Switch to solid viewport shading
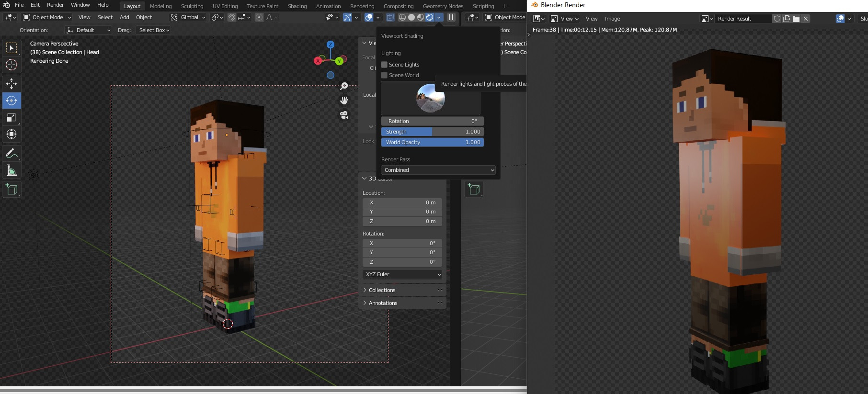Image resolution: width=868 pixels, height=394 pixels. pos(411,17)
